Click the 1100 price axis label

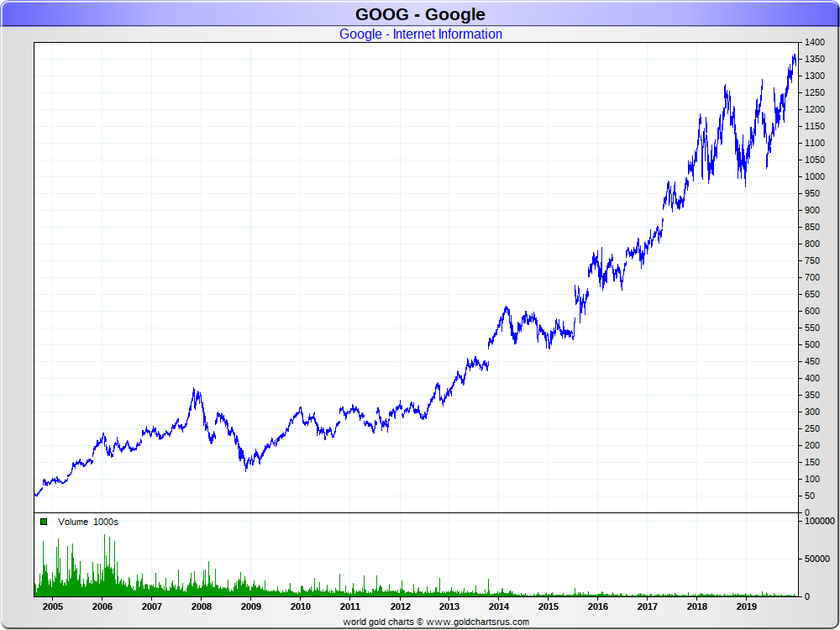(815, 143)
